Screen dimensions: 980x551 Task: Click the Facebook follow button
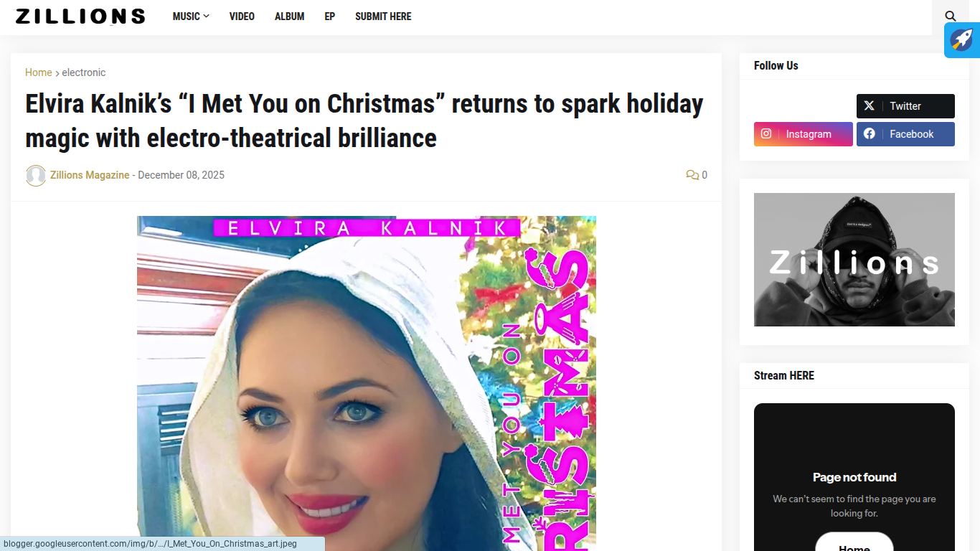[905, 134]
